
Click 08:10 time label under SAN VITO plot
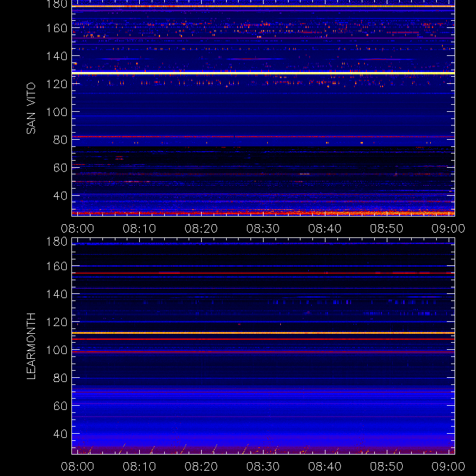pyautogui.click(x=139, y=228)
